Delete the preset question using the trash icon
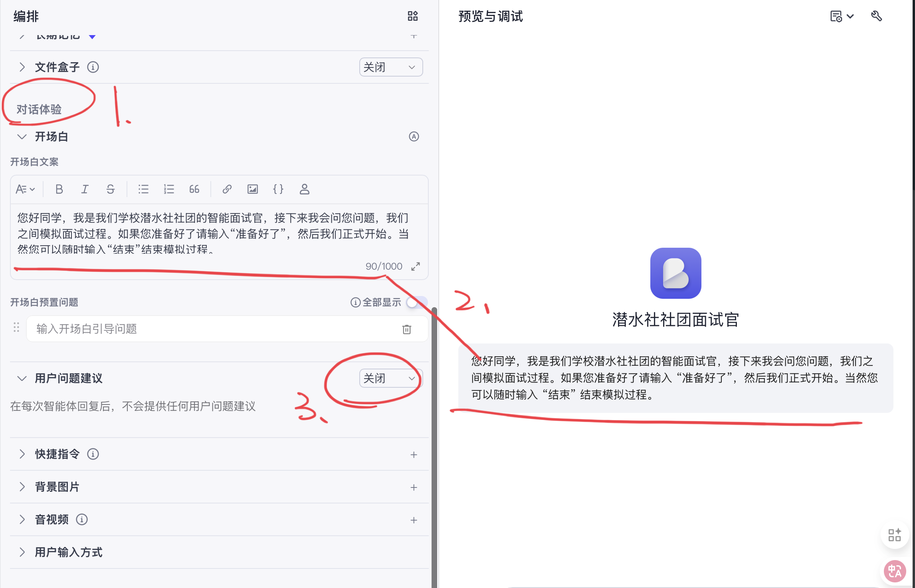Screen dimensions: 915x588 pyautogui.click(x=406, y=329)
